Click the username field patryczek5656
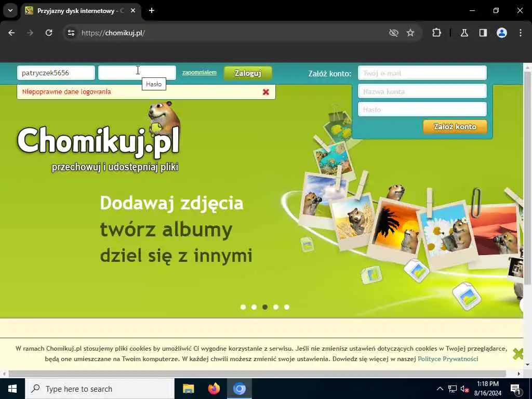This screenshot has width=532, height=399. (56, 73)
